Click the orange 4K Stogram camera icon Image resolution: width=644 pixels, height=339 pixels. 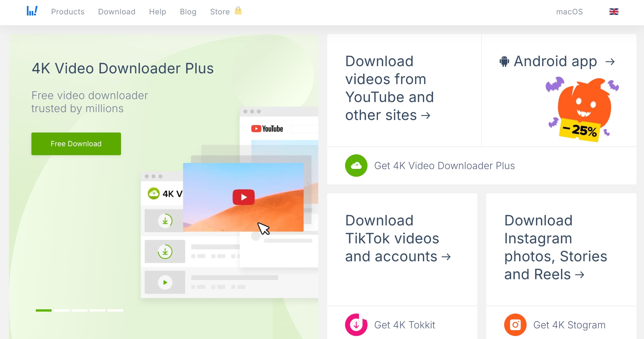point(515,325)
